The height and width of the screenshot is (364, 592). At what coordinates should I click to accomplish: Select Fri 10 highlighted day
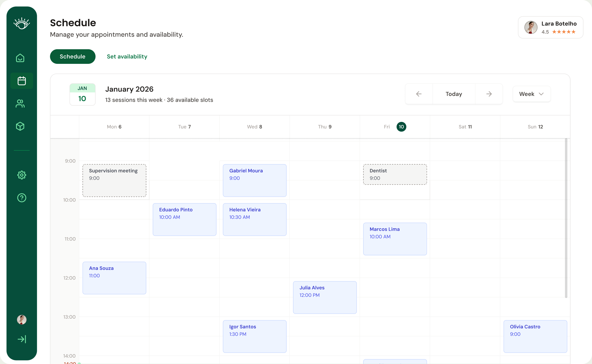click(401, 127)
